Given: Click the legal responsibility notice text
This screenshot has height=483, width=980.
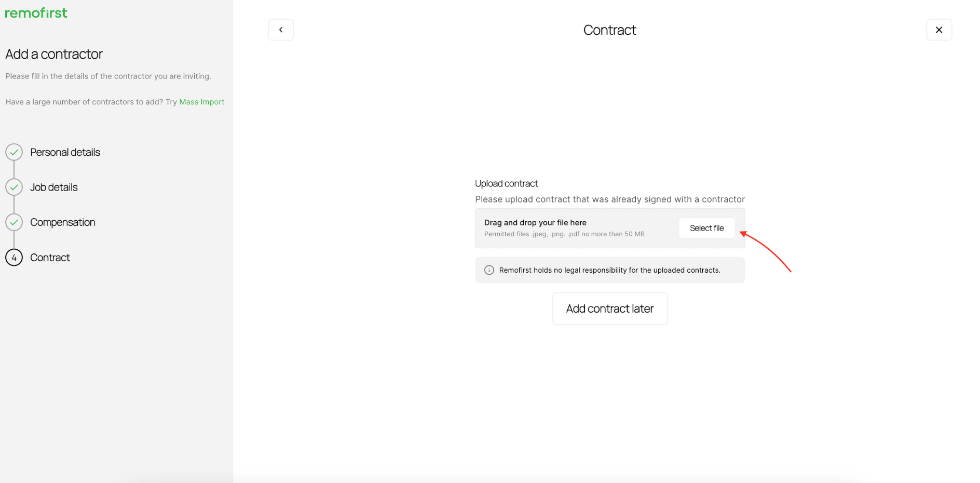Looking at the screenshot, I should [x=610, y=270].
